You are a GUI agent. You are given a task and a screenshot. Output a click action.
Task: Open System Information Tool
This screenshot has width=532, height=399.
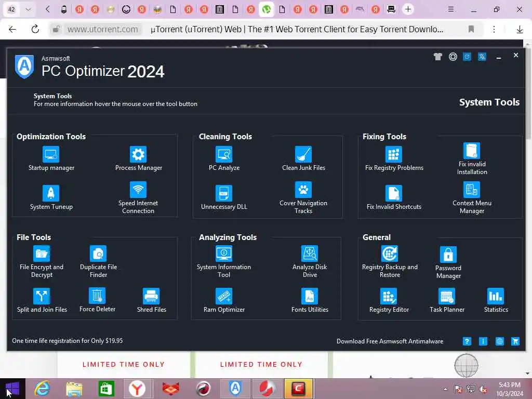pos(224,262)
